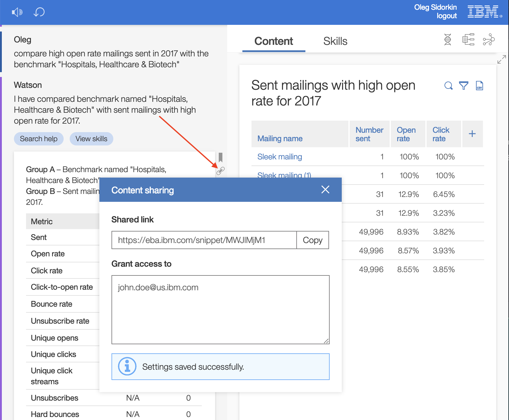Open the DNA helix view icon
The image size is (509, 420).
(447, 40)
